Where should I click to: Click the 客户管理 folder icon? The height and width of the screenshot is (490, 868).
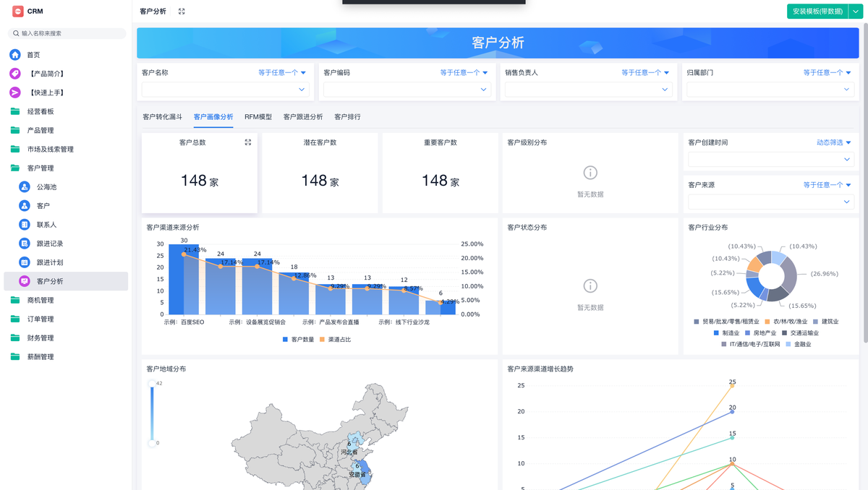point(15,168)
